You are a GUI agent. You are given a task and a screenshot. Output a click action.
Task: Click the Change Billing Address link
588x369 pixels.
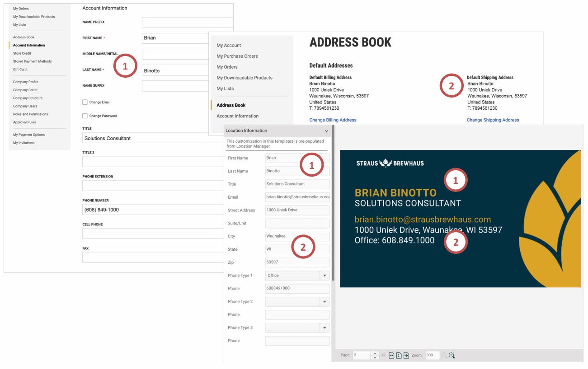click(x=333, y=120)
